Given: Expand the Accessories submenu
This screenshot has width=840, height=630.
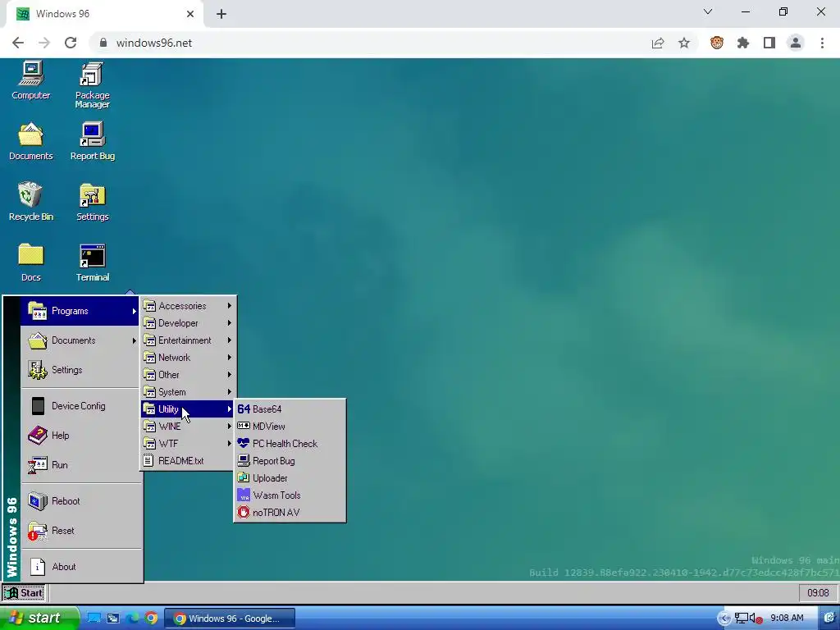Looking at the screenshot, I should [x=188, y=306].
